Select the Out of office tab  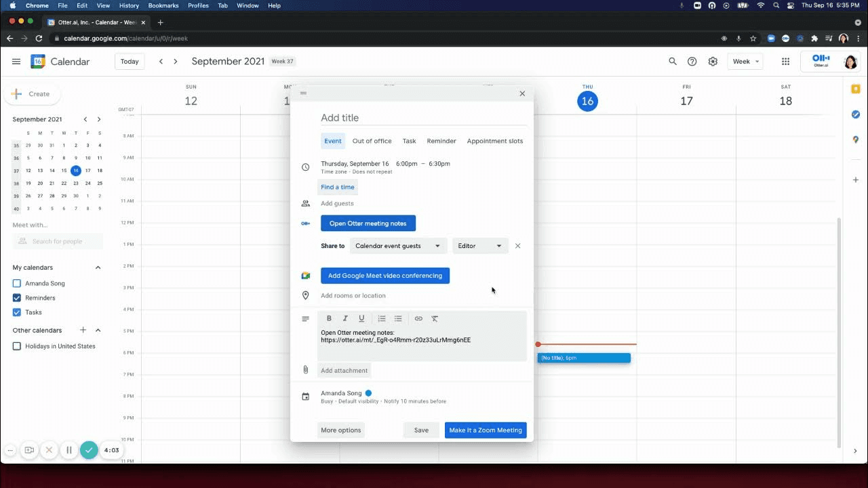[x=372, y=141]
